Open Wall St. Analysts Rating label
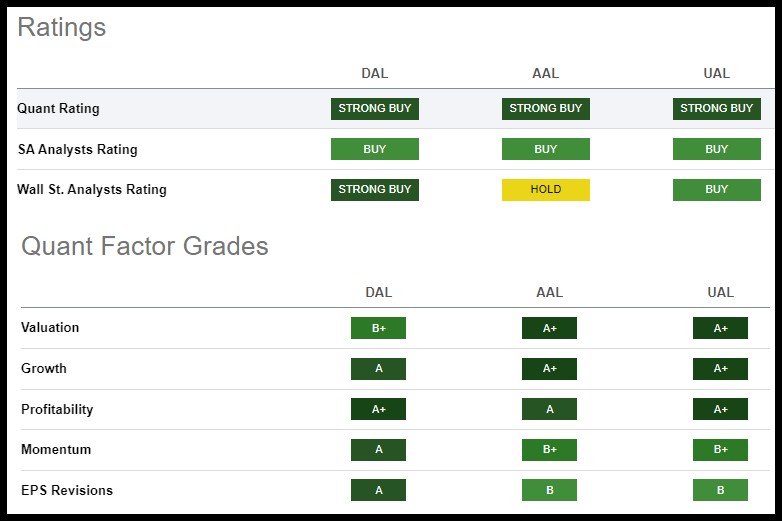The width and height of the screenshot is (782, 521). tap(92, 189)
